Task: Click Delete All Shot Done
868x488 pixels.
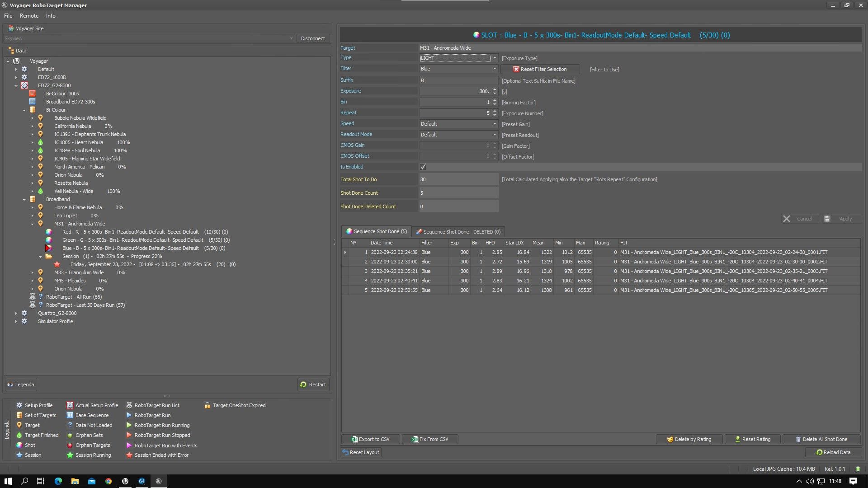Action: point(821,439)
